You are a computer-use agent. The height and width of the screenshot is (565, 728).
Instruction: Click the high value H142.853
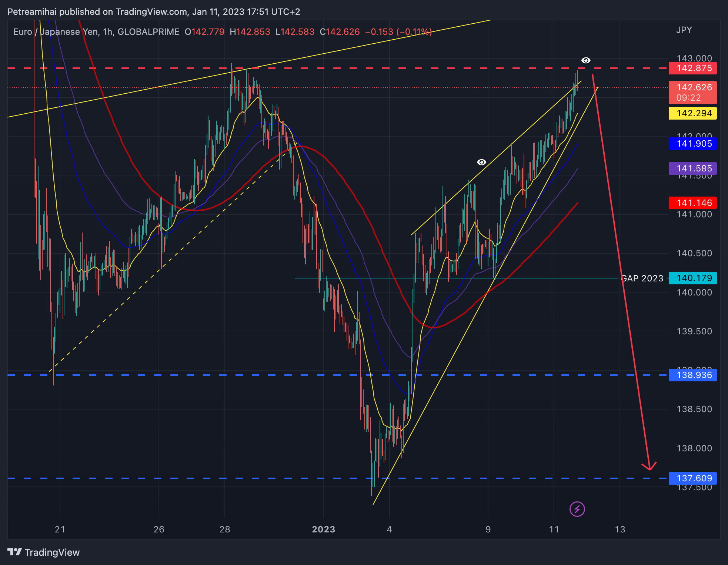[250, 32]
